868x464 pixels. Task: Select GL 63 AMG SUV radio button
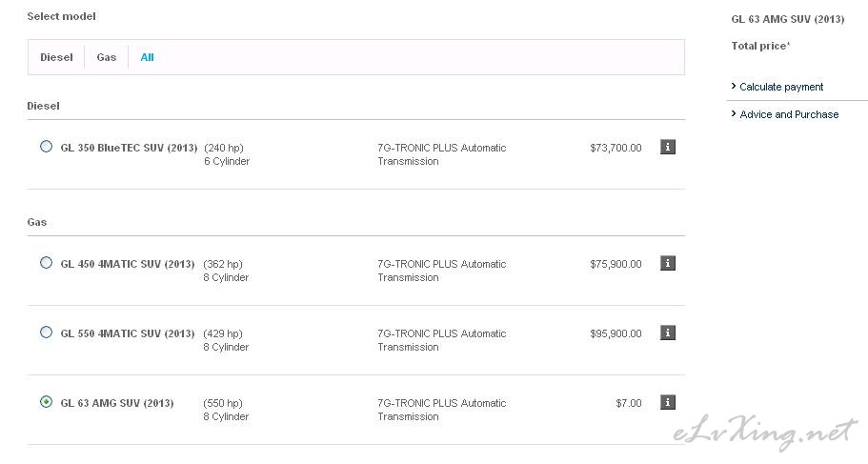coord(46,402)
